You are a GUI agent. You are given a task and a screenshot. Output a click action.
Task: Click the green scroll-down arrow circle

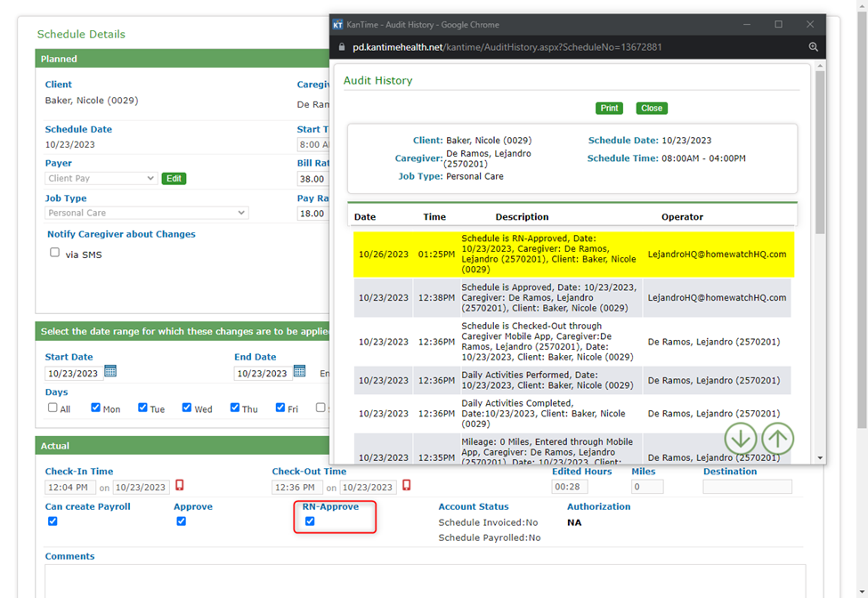point(740,439)
